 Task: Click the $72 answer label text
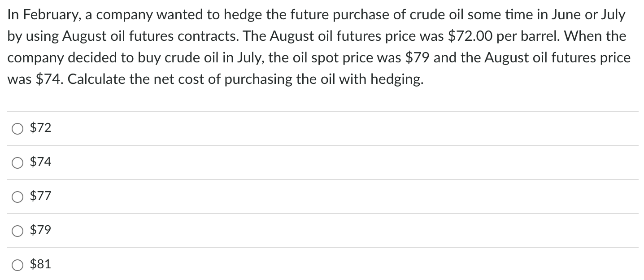[x=40, y=128]
